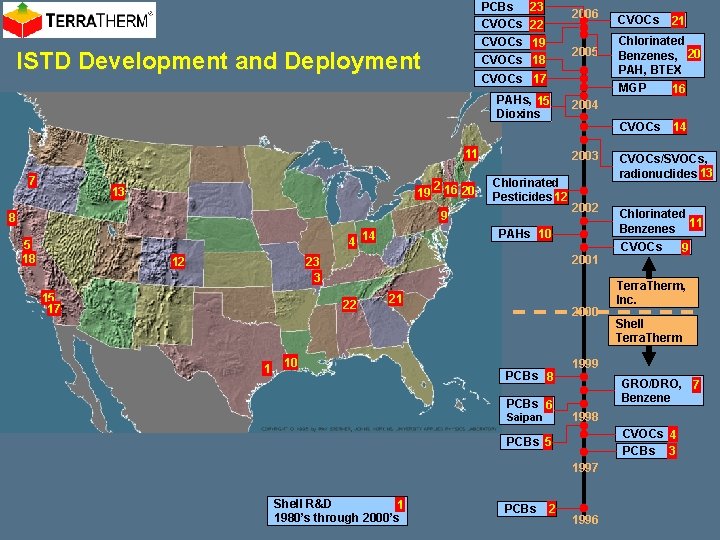Click the 2004 year on the timeline

tap(585, 105)
